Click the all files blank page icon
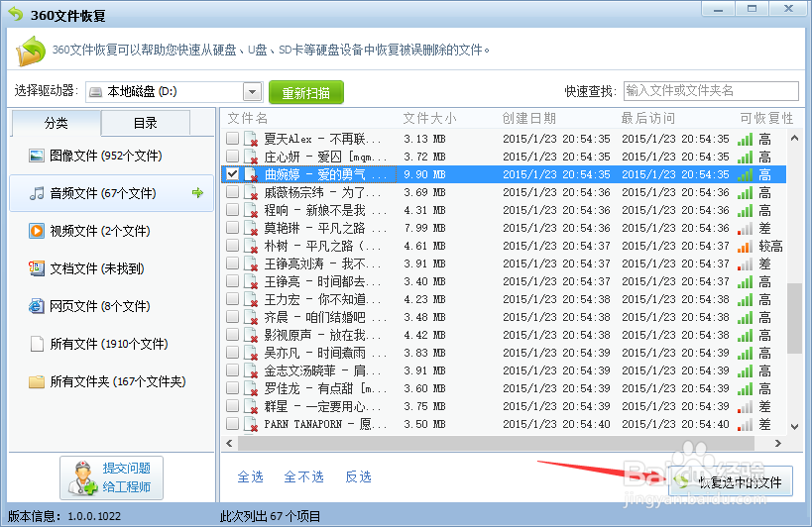The width and height of the screenshot is (812, 527). pos(37,344)
